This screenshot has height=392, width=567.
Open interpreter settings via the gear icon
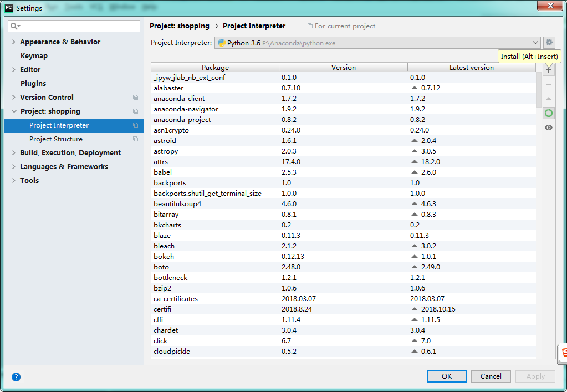coord(549,42)
